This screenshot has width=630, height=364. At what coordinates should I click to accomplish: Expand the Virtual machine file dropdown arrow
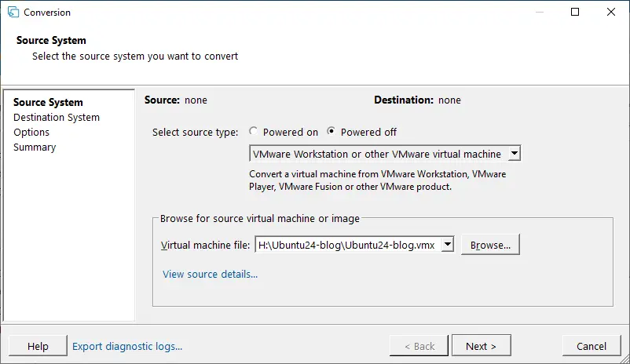coord(447,245)
